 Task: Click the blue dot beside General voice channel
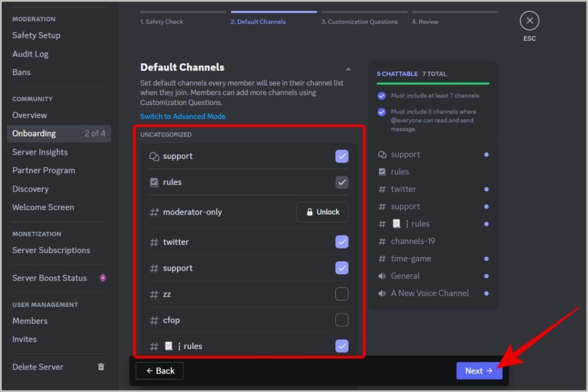point(486,276)
